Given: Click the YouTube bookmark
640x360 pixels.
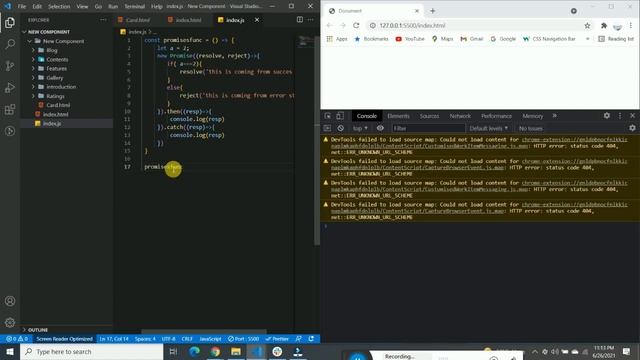Looking at the screenshot, I should pyautogui.click(x=410, y=39).
